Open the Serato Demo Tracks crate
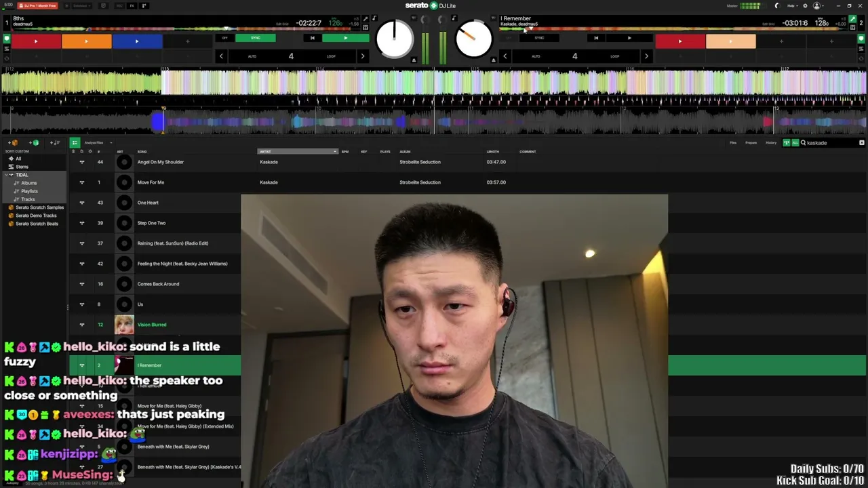868x488 pixels. coord(36,216)
